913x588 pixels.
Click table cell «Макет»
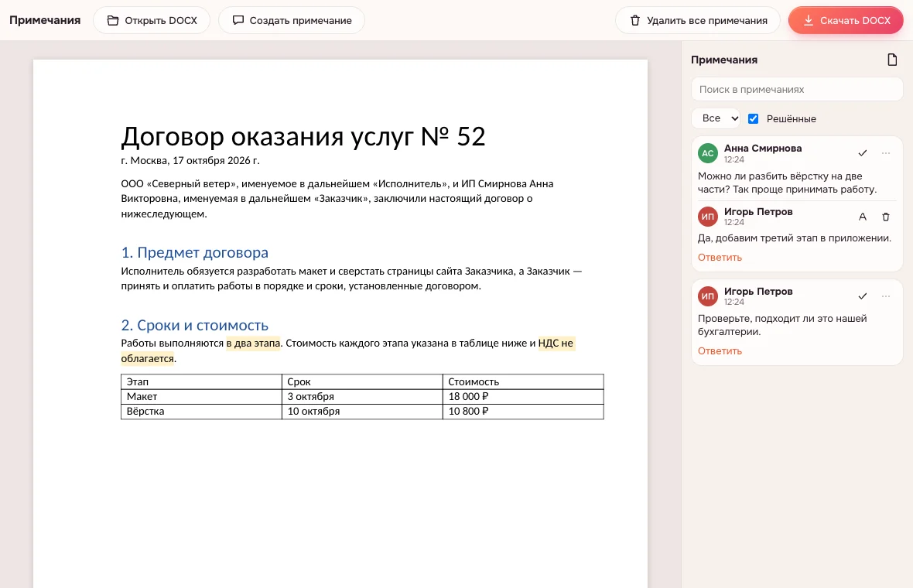[201, 396]
